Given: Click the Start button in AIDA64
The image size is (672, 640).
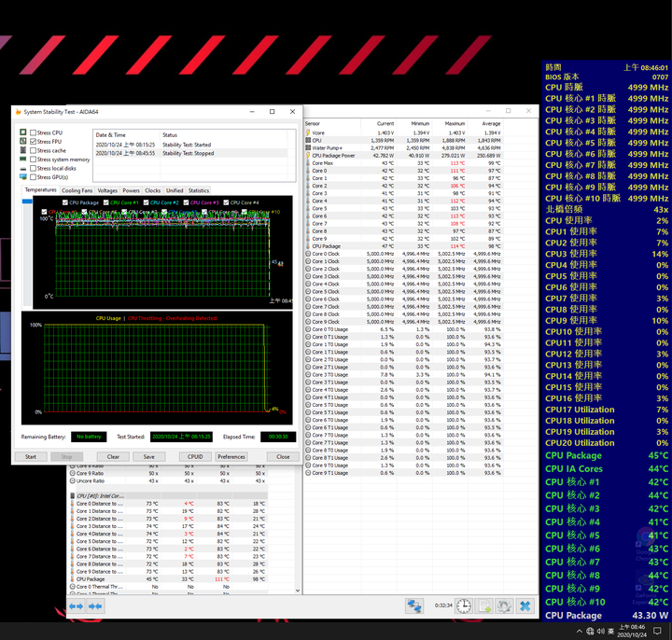Looking at the screenshot, I should point(31,456).
